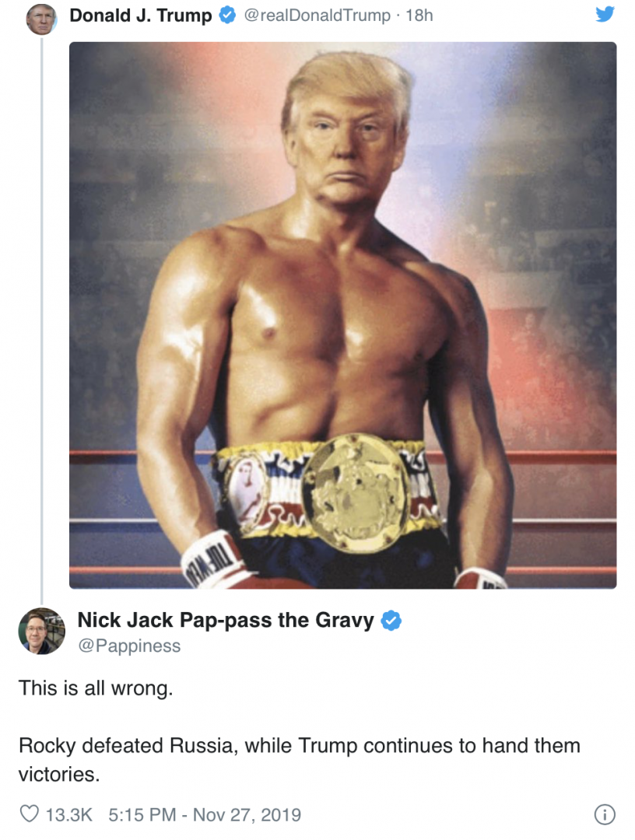This screenshot has width=635, height=840.
Task: Click the 18h tweet timestamp
Action: coord(419,16)
